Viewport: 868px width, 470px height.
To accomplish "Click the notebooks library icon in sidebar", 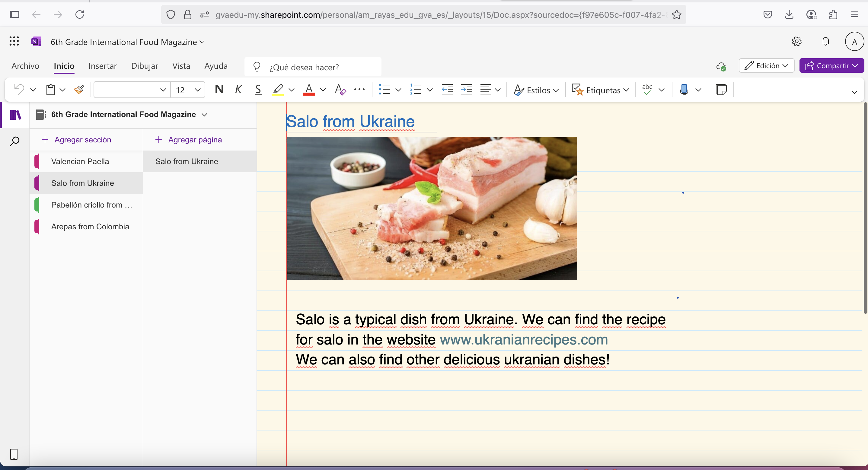I will (x=15, y=115).
